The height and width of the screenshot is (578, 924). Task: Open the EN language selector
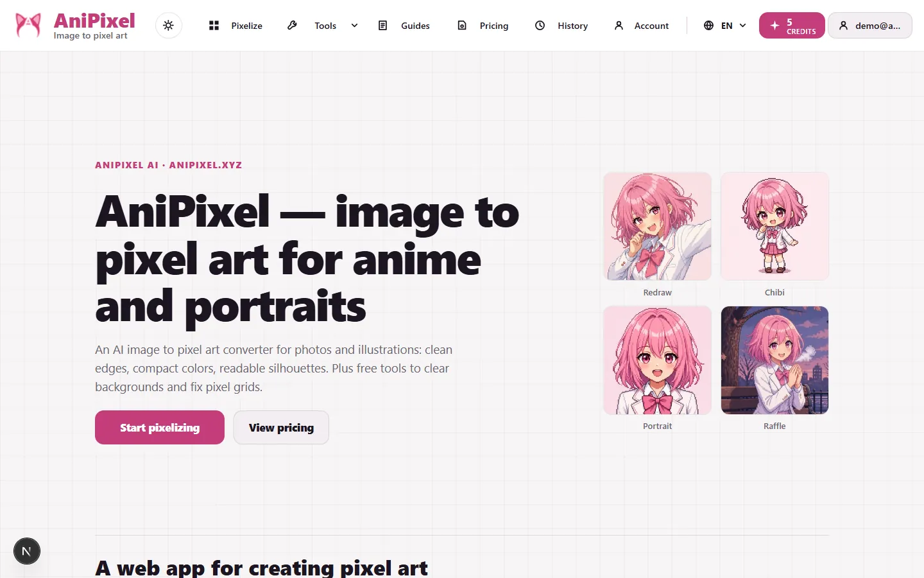[x=725, y=26]
